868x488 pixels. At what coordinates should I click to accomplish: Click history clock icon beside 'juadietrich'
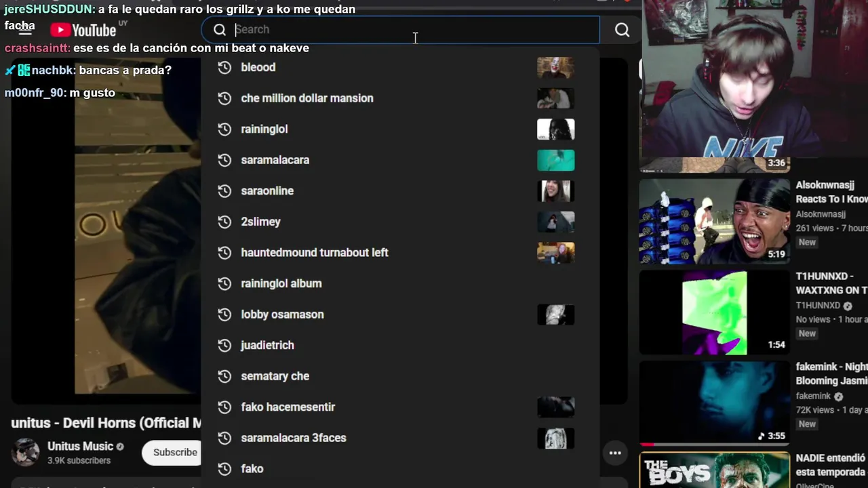pos(224,345)
